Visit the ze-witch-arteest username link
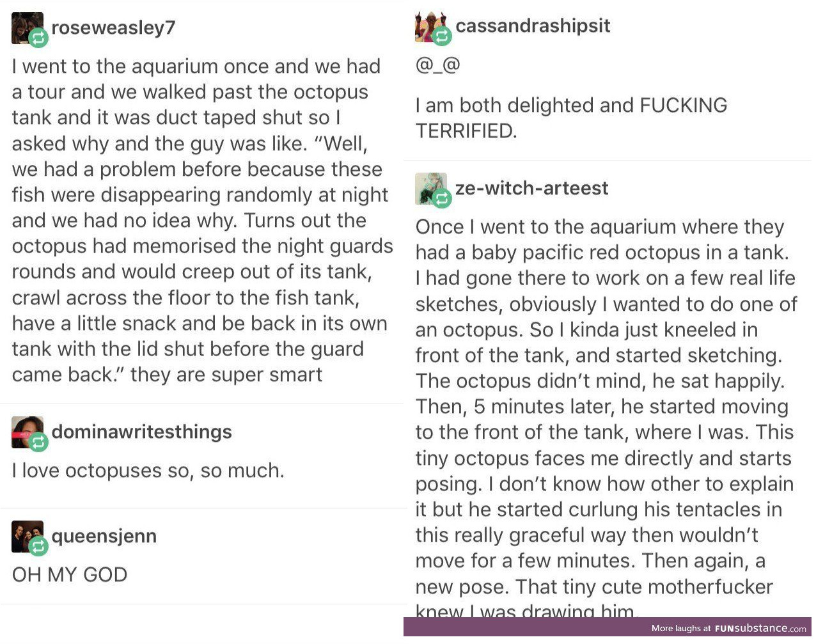816x644 pixels. 531,188
